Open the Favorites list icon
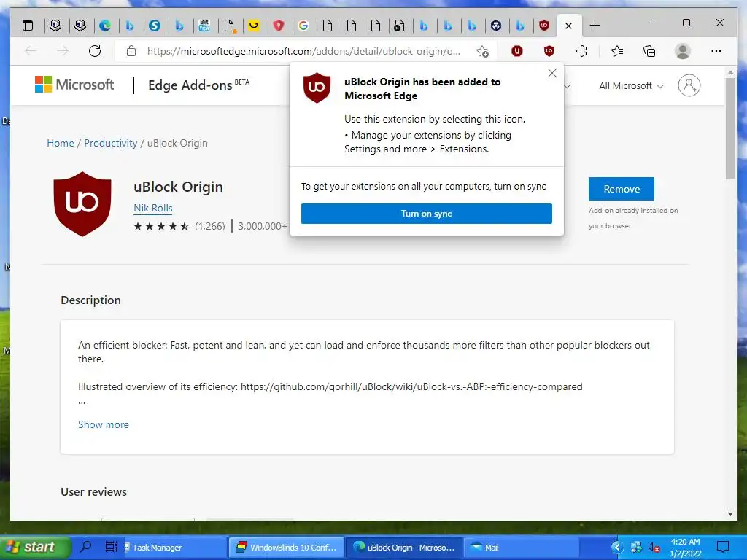This screenshot has width=747, height=560. coord(617,51)
